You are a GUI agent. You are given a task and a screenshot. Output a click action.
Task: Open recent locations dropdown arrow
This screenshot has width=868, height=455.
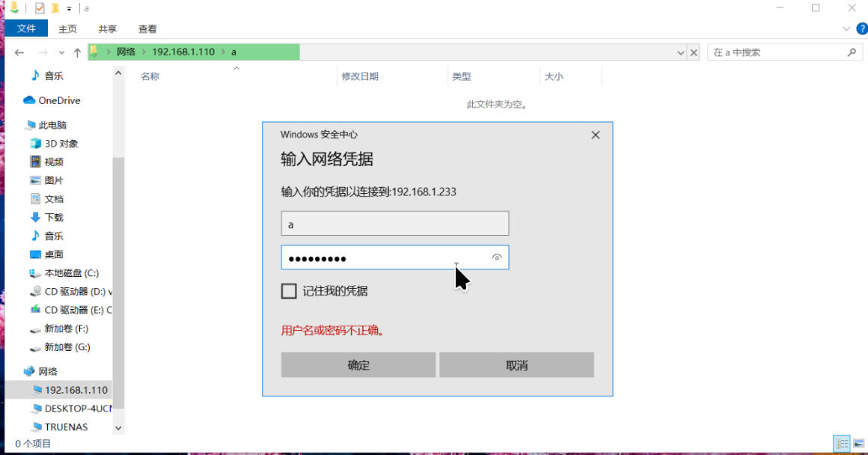(61, 52)
